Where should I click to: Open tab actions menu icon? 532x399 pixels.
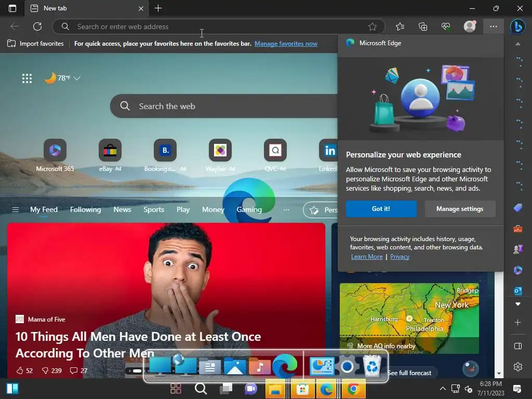click(x=12, y=8)
